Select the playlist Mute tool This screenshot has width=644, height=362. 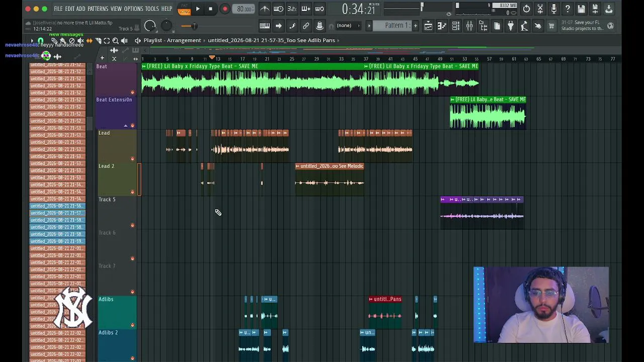[80, 40]
